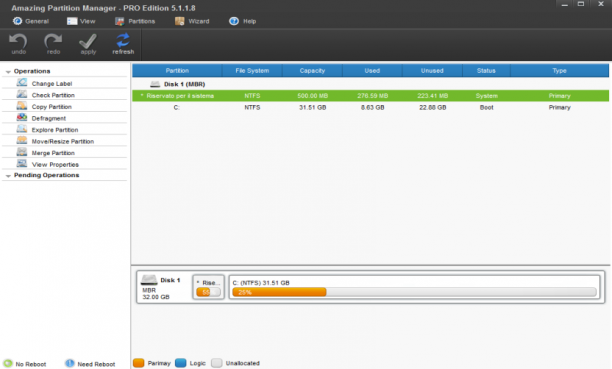The image size is (612, 369).
Task: Sort by the File System column header
Action: coord(252,71)
